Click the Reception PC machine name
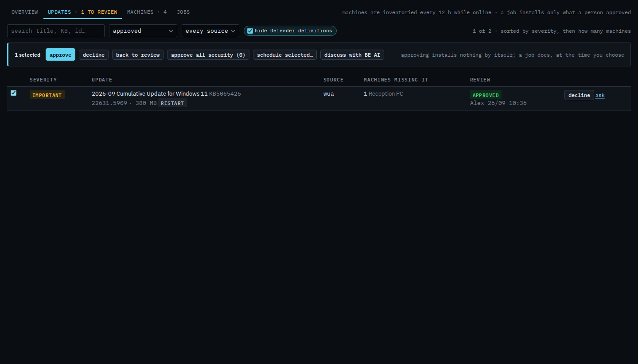The width and height of the screenshot is (638, 364). click(x=386, y=93)
